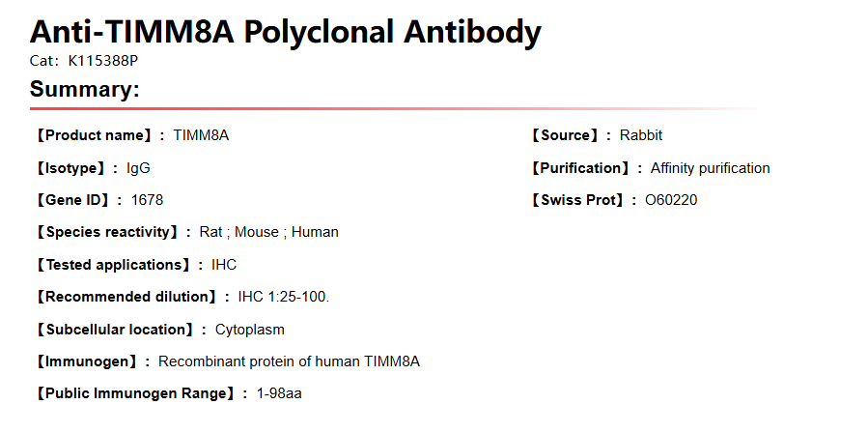Screen dimensions: 868x433
Task: Click the word Human in species reactivity
Action: (x=315, y=232)
